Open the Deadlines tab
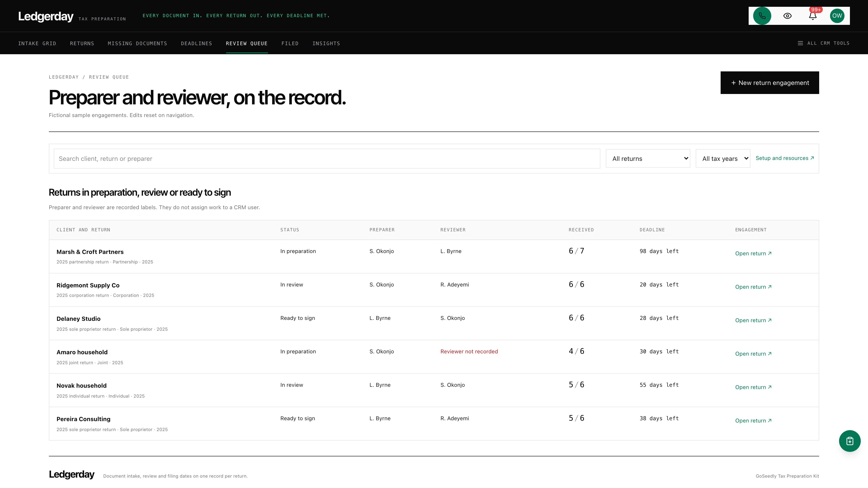Screen dimensions: 868x488 point(196,43)
